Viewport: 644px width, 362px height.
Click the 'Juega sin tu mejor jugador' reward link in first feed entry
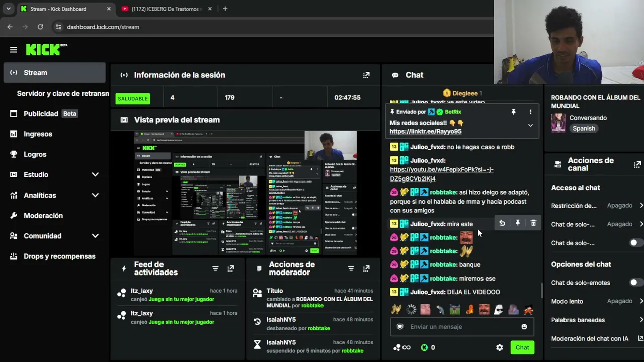pos(182,299)
